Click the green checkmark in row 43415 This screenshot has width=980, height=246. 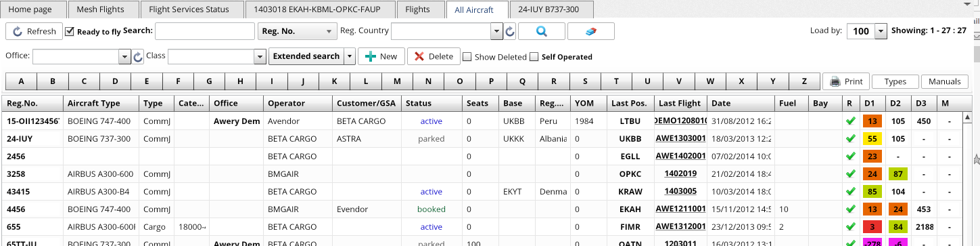[x=850, y=191]
